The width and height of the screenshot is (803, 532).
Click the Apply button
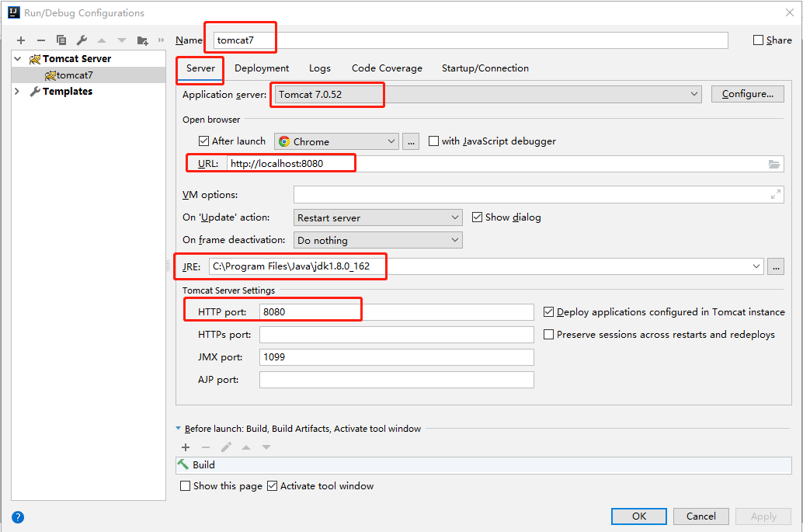point(763,516)
